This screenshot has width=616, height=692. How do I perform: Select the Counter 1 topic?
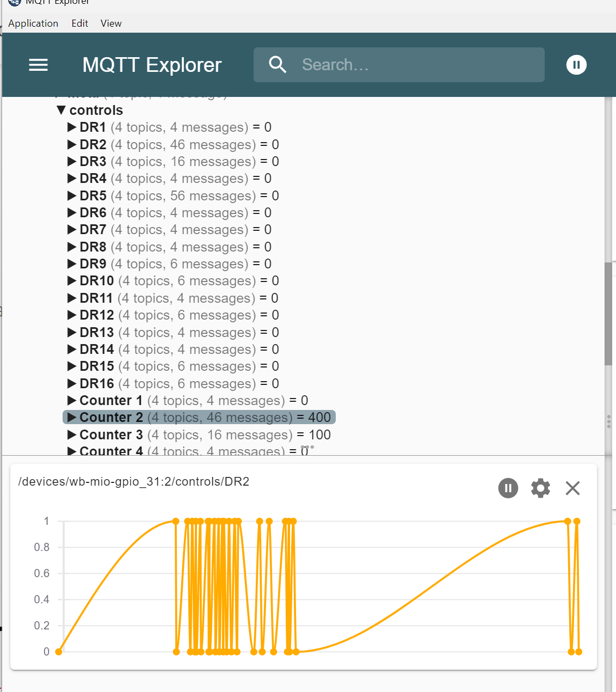[x=111, y=401]
